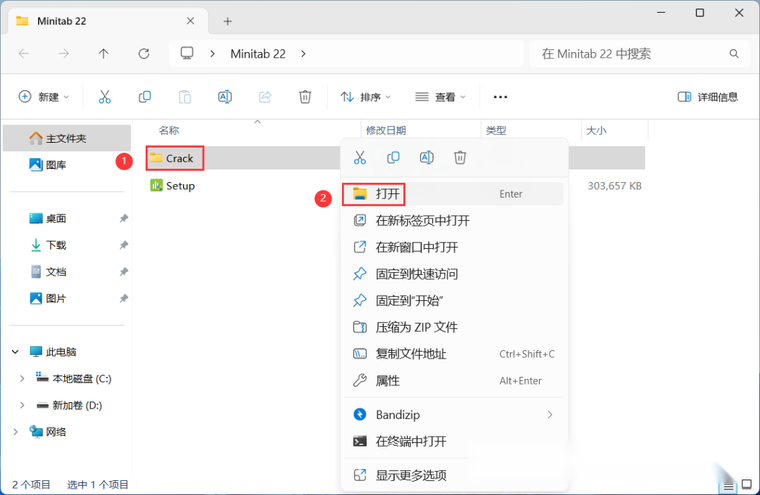Choose 固定到"开始"

tap(454, 301)
